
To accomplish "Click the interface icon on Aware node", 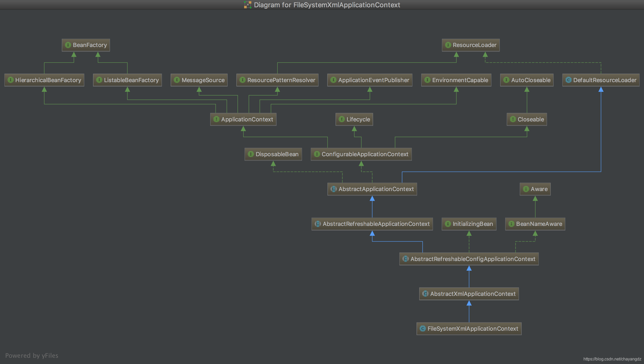I will (526, 189).
